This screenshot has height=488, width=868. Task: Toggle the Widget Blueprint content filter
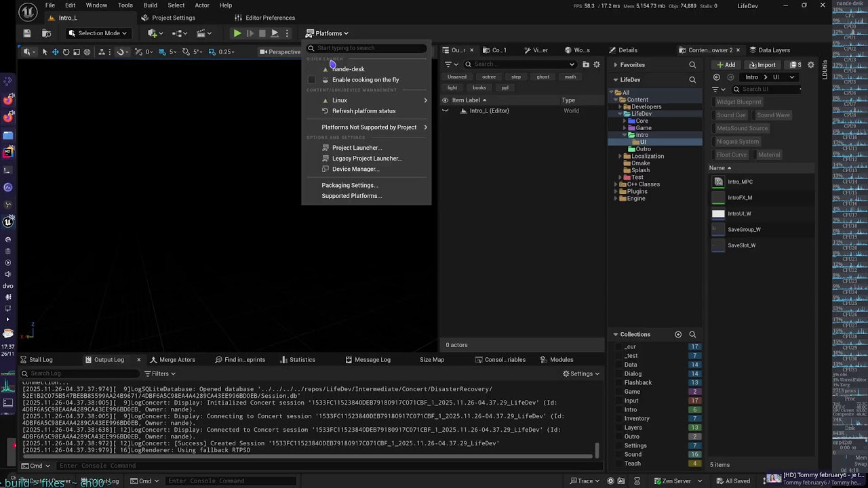tap(739, 102)
